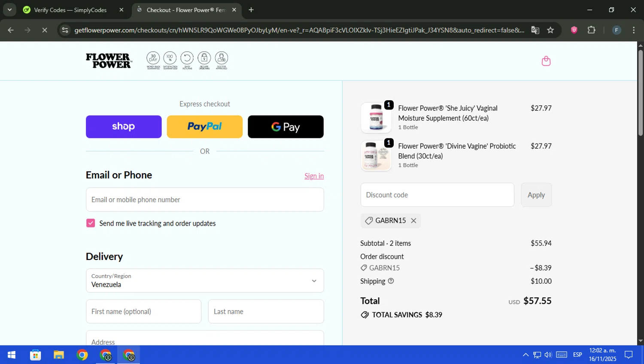Open File Explorer from the taskbar
The height and width of the screenshot is (364, 644).
click(59, 355)
